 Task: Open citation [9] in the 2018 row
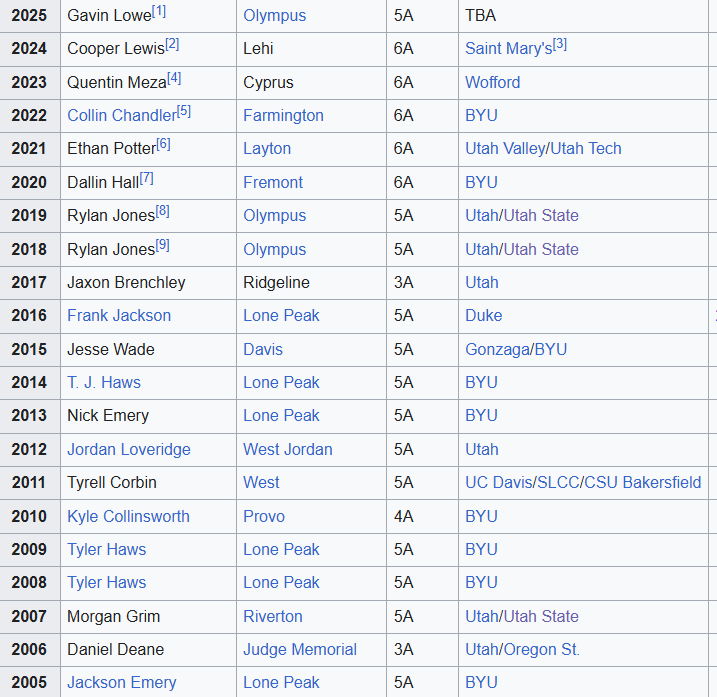(x=162, y=245)
